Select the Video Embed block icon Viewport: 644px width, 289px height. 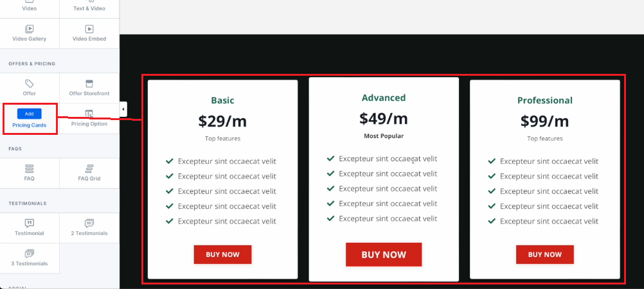[89, 29]
